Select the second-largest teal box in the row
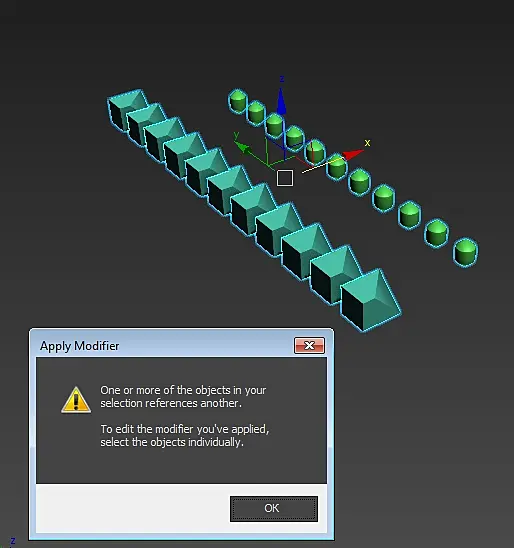Viewport: 514px width, 548px height. tap(334, 276)
